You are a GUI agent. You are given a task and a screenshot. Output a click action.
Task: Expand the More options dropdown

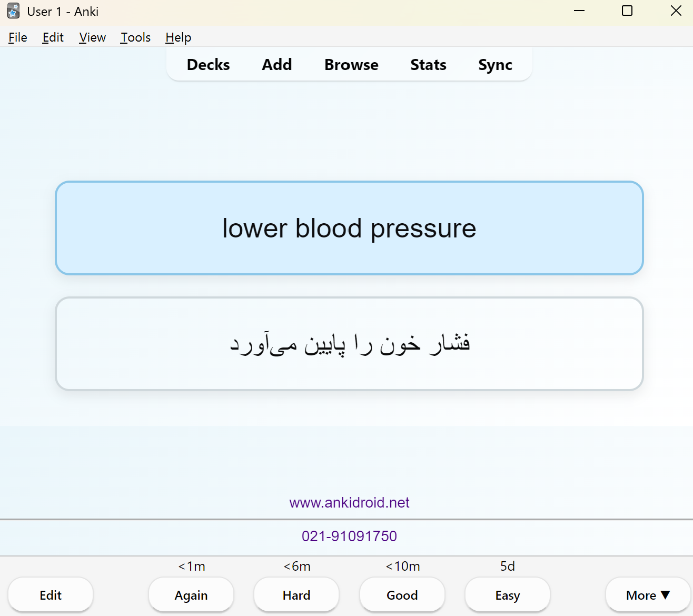[648, 595]
